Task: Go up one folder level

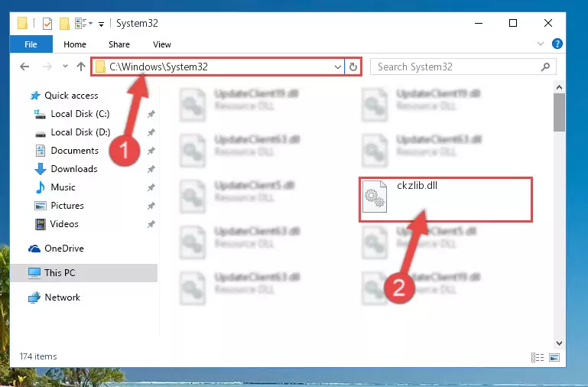Action: (x=80, y=67)
